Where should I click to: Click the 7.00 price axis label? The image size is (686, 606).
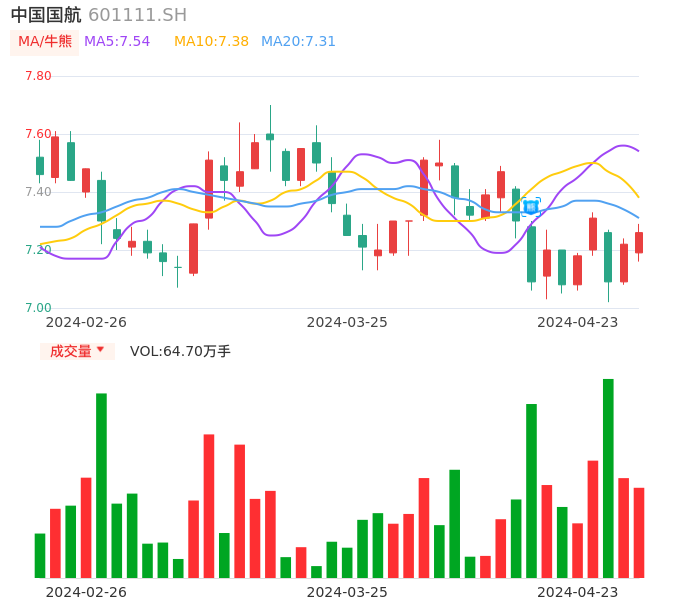[x=38, y=308]
